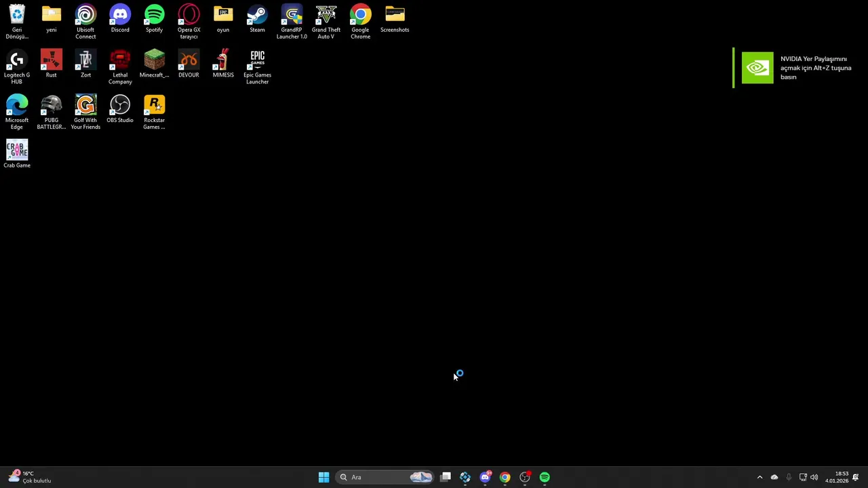868x488 pixels.
Task: Open Spotify from the taskbar
Action: [545, 477]
